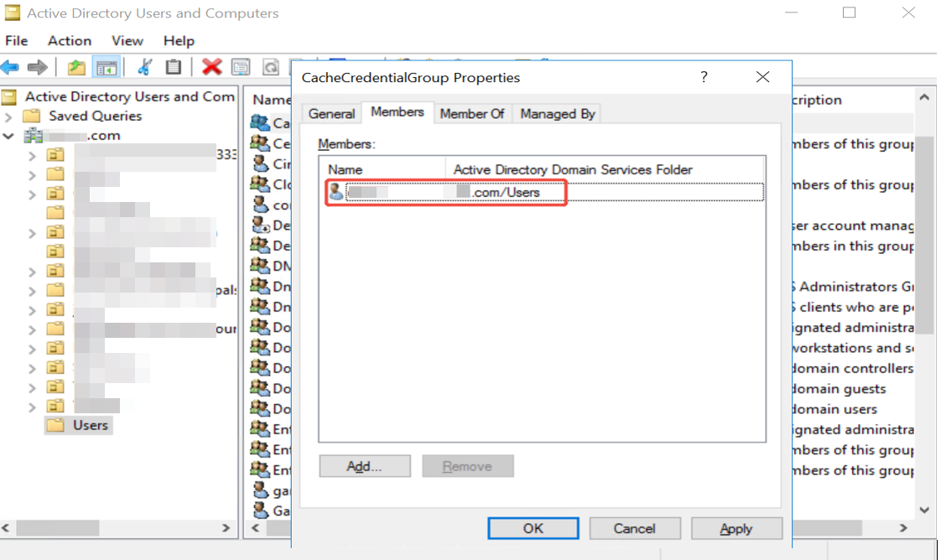Image resolution: width=941 pixels, height=560 pixels.
Task: Click the Add... button
Action: pyautogui.click(x=365, y=466)
